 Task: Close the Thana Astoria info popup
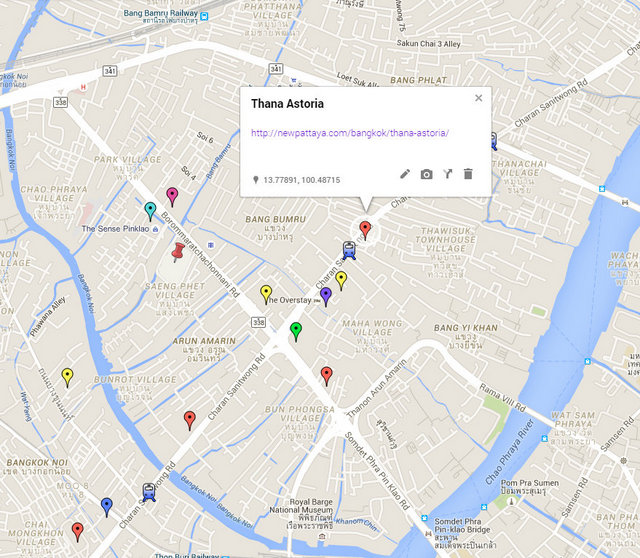point(478,98)
